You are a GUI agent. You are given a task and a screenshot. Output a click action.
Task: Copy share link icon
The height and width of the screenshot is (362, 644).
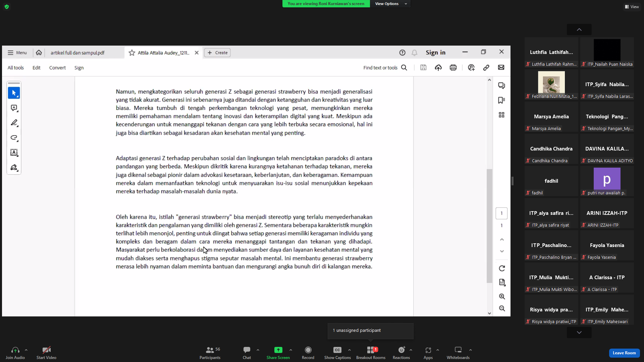pyautogui.click(x=486, y=68)
